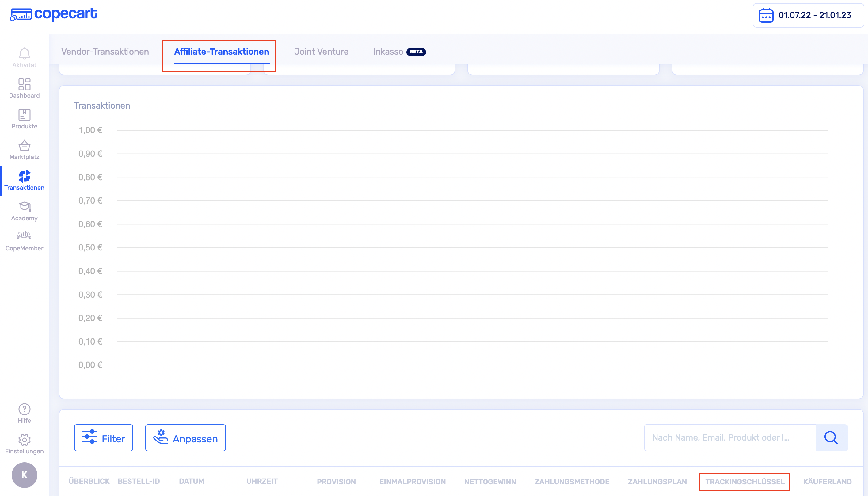Open the date range picker
Screen dimensions: 868x496
tap(808, 15)
